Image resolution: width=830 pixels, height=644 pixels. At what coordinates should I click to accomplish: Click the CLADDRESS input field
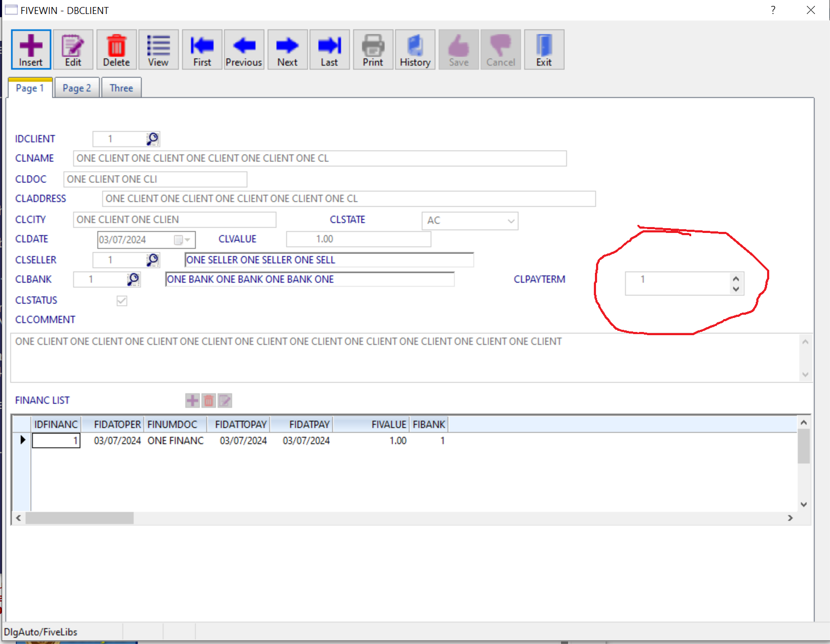pyautogui.click(x=349, y=199)
